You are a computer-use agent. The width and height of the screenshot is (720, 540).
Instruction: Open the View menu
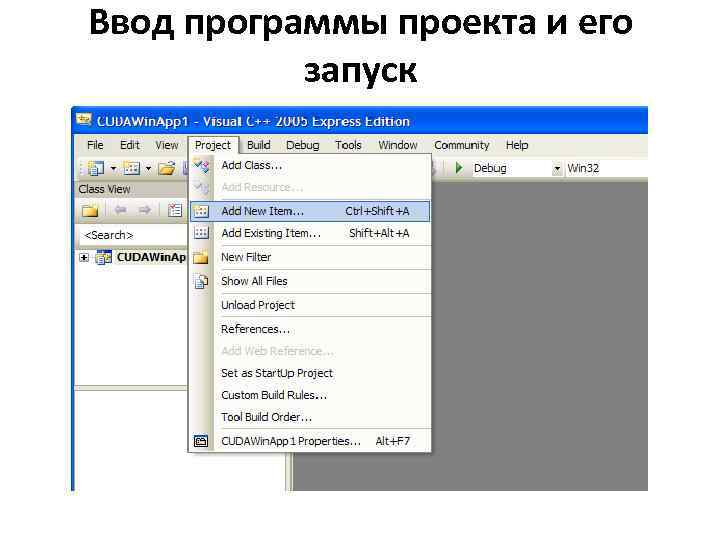166,145
